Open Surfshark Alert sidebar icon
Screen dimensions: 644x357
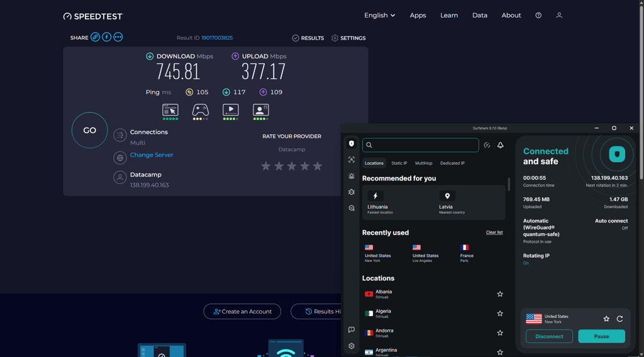tap(352, 175)
